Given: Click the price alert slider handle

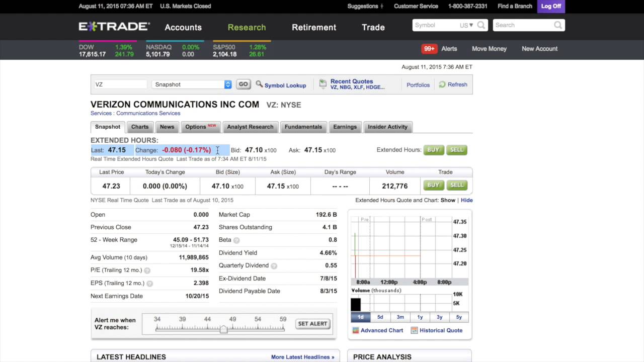Looking at the screenshot, I should (x=223, y=329).
